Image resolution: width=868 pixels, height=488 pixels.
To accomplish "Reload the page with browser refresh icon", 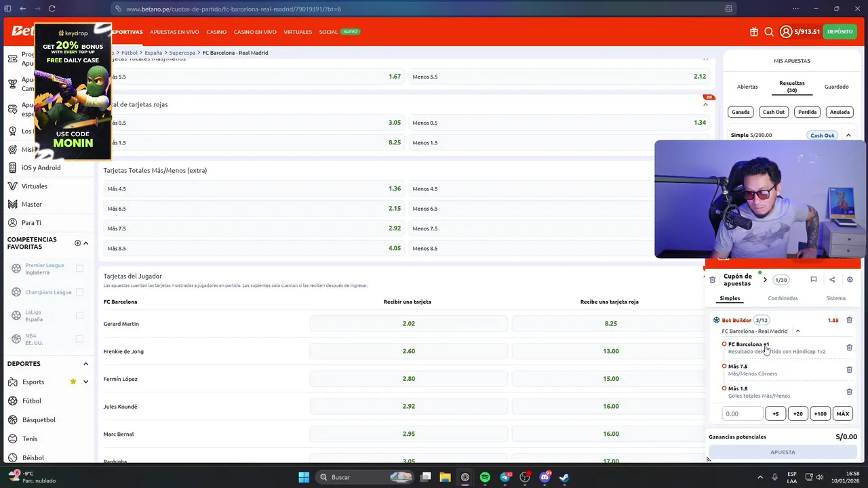I will [52, 9].
